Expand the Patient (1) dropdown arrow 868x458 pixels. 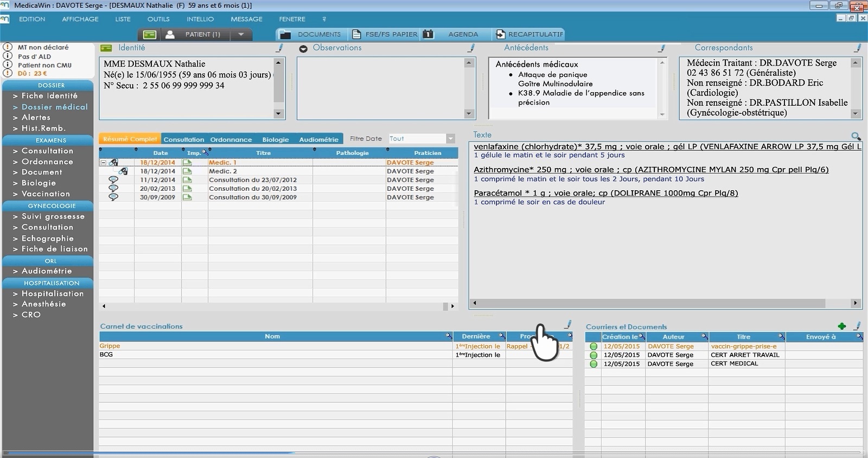click(x=241, y=34)
